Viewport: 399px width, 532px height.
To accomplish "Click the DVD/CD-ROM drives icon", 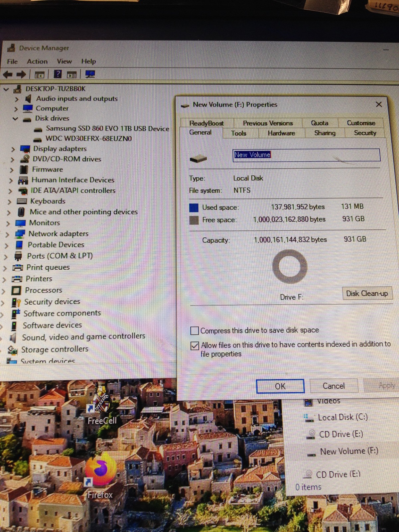I will coord(24,159).
